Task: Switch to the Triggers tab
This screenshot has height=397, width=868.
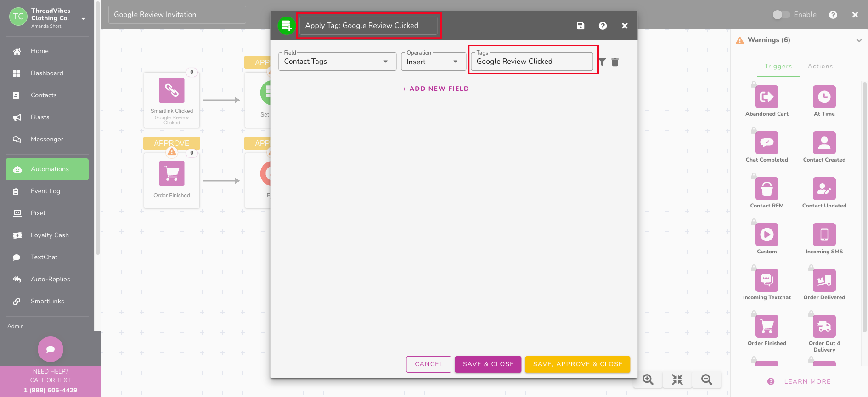Action: [778, 66]
